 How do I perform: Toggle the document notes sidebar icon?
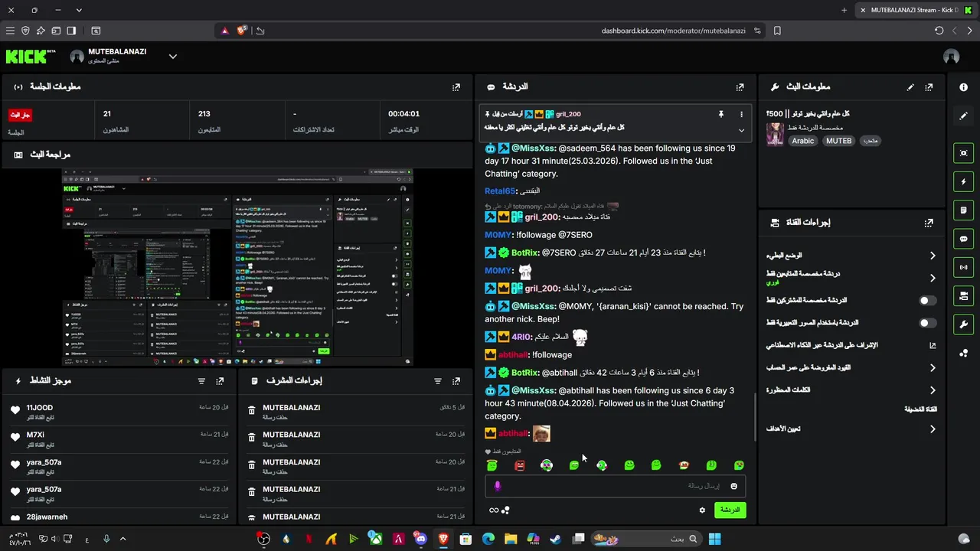pyautogui.click(x=963, y=210)
